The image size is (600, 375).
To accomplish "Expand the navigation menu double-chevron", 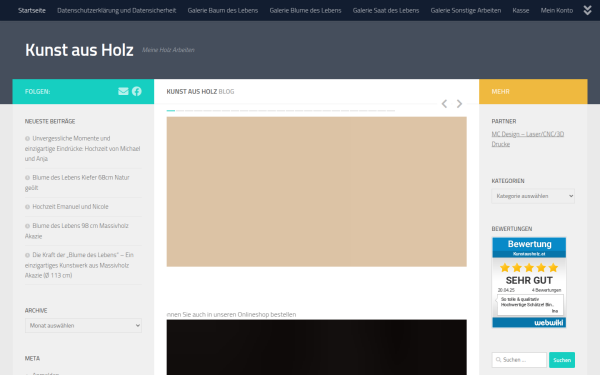I will pyautogui.click(x=587, y=10).
